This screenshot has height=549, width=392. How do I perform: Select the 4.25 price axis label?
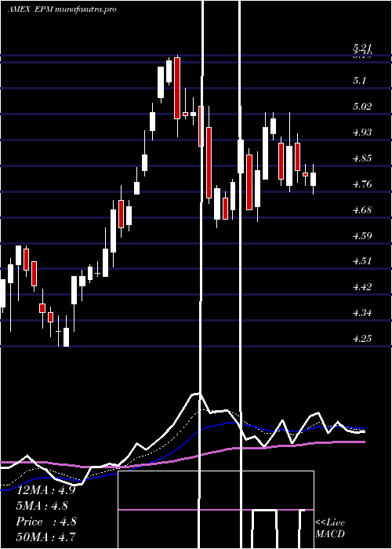point(362,339)
